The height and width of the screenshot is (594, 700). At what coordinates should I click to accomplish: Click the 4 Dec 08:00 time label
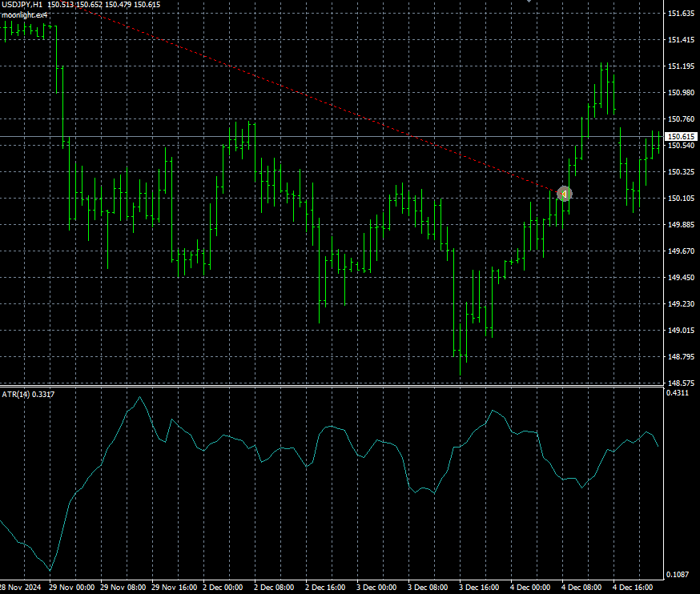click(x=581, y=588)
